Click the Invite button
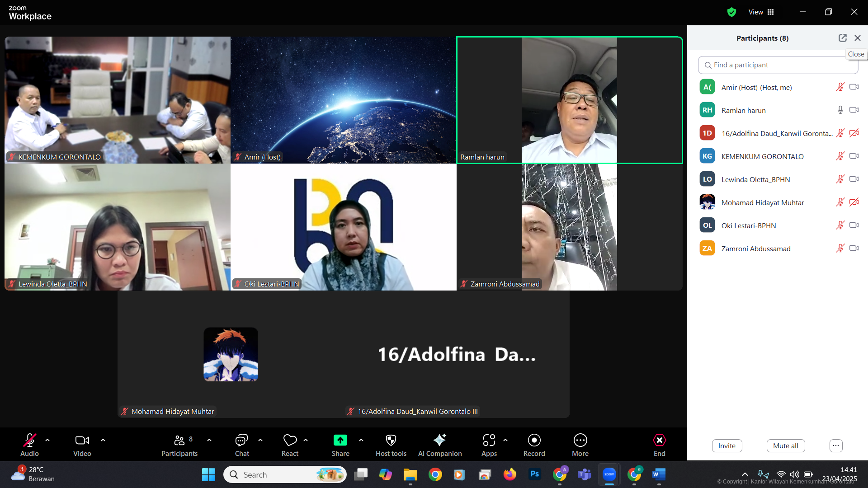Image resolution: width=868 pixels, height=488 pixels. pyautogui.click(x=726, y=446)
